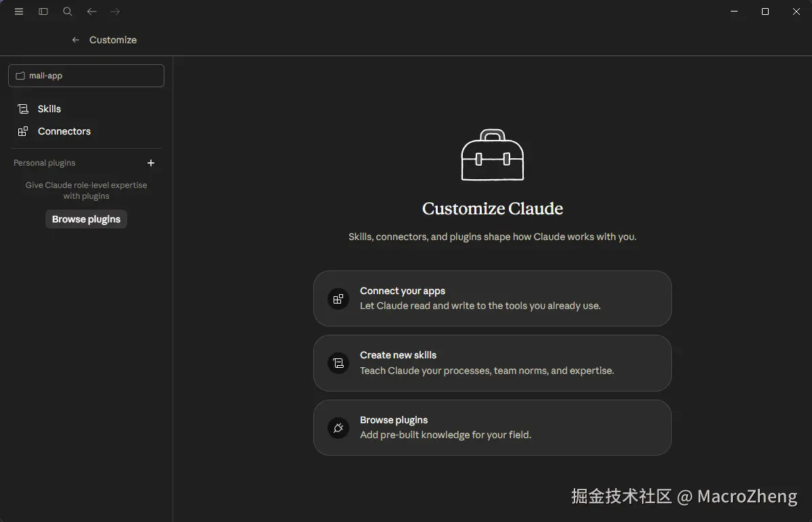Click the Browse plugins sidebar button

click(x=86, y=219)
